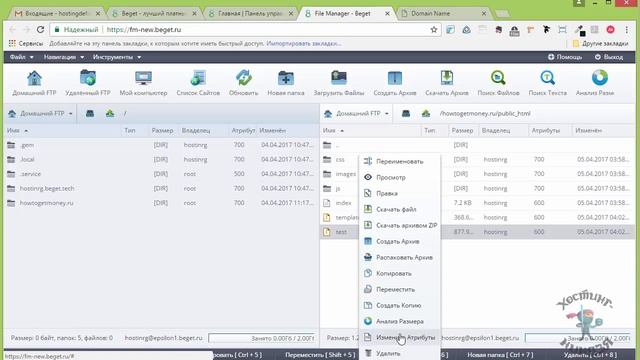Click right panel root drive icon
Screen dimensions: 640x360
(x=406, y=113)
